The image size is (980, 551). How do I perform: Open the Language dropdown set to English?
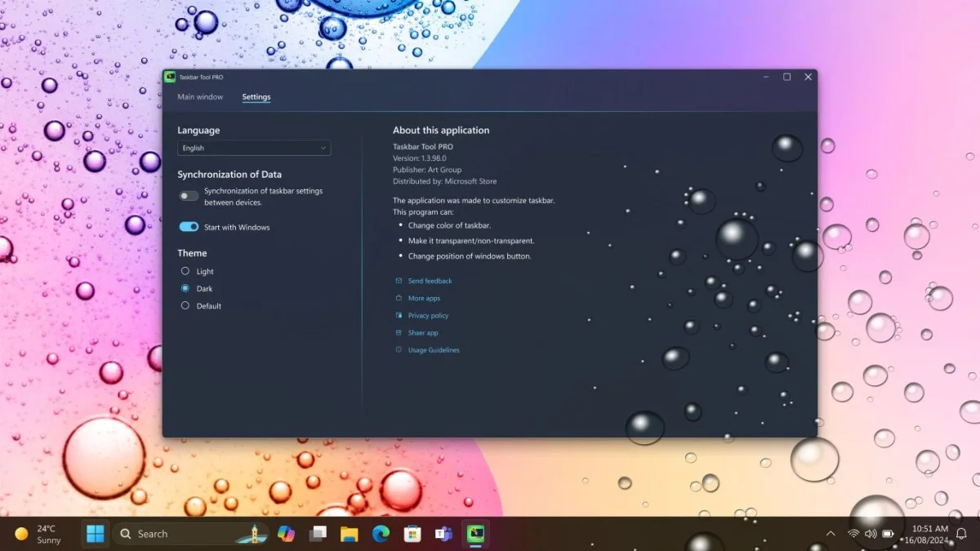pyautogui.click(x=254, y=148)
